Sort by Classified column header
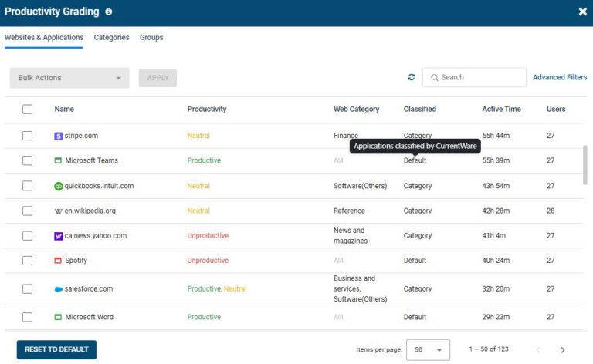The width and height of the screenshot is (593, 364). pyautogui.click(x=420, y=110)
